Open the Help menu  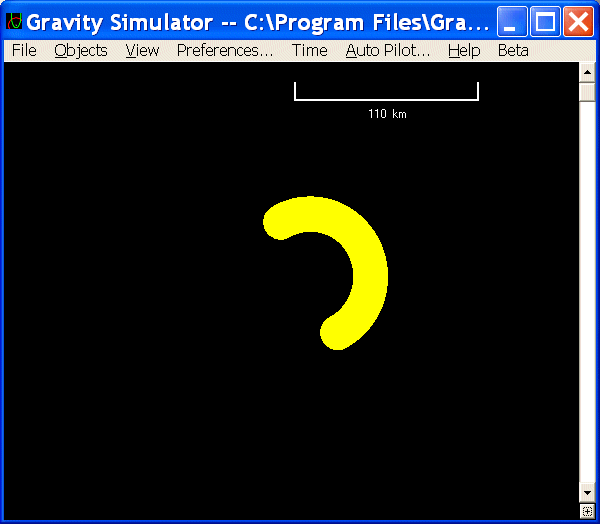point(464,51)
